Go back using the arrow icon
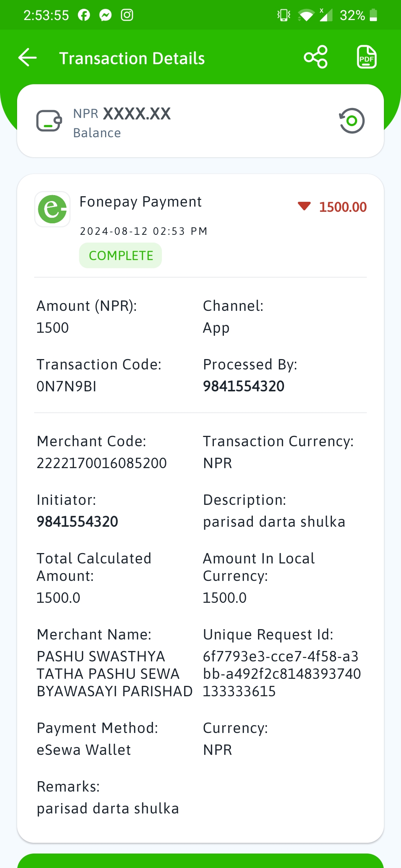This screenshot has width=401, height=868. pos(27,57)
